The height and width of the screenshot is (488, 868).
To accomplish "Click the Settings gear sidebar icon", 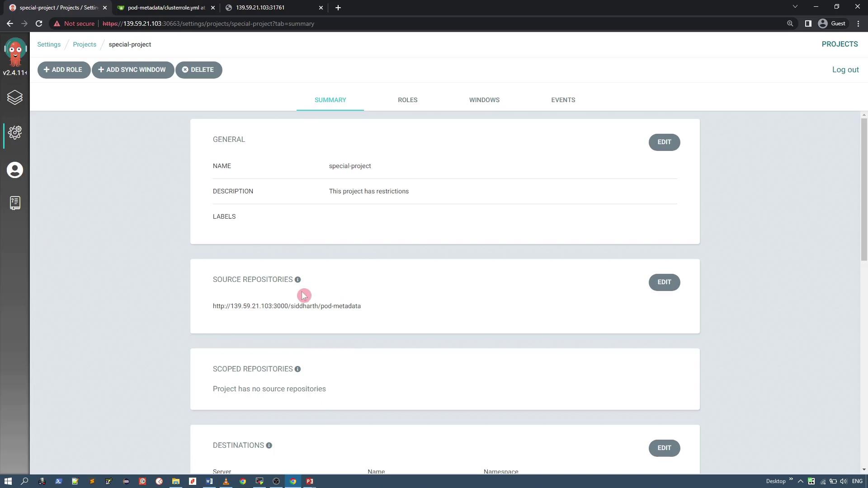I will pos(15,132).
